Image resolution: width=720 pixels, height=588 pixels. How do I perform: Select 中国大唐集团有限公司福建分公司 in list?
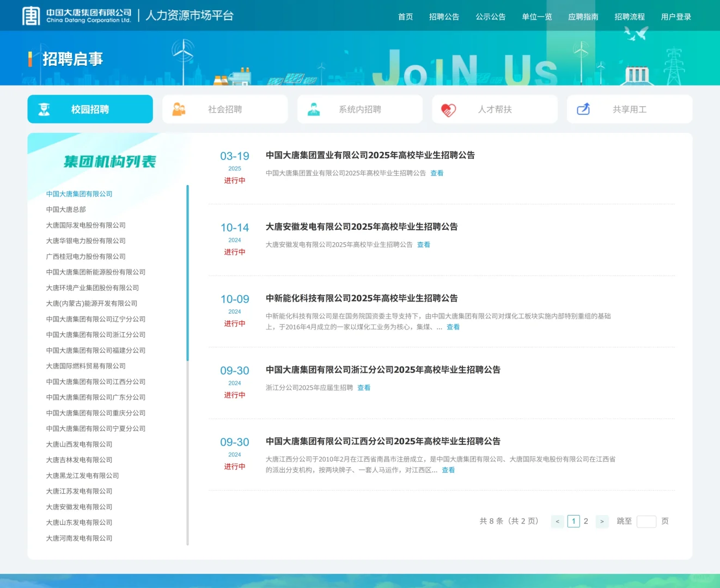pyautogui.click(x=96, y=351)
